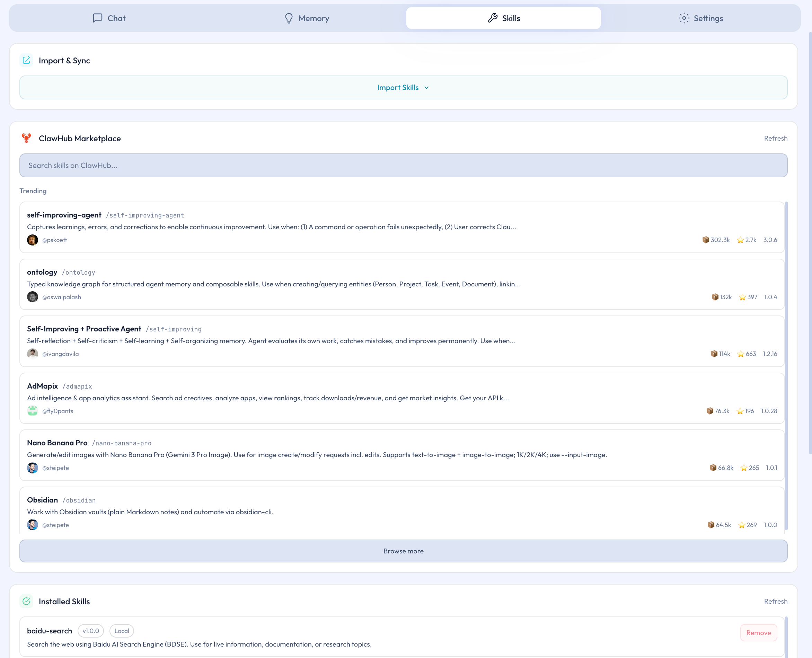The image size is (812, 658).
Task: Click @oswalpalash avatar on ontology skill
Action: [x=33, y=297]
